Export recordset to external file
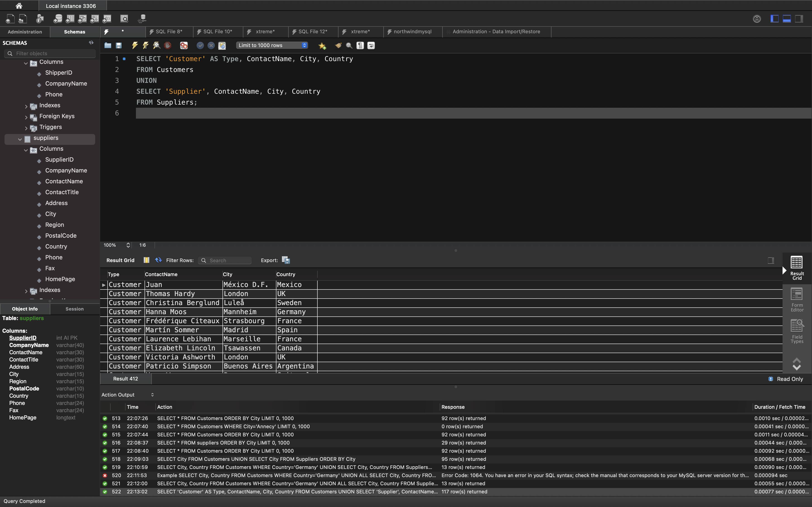The height and width of the screenshot is (507, 812). tap(285, 260)
